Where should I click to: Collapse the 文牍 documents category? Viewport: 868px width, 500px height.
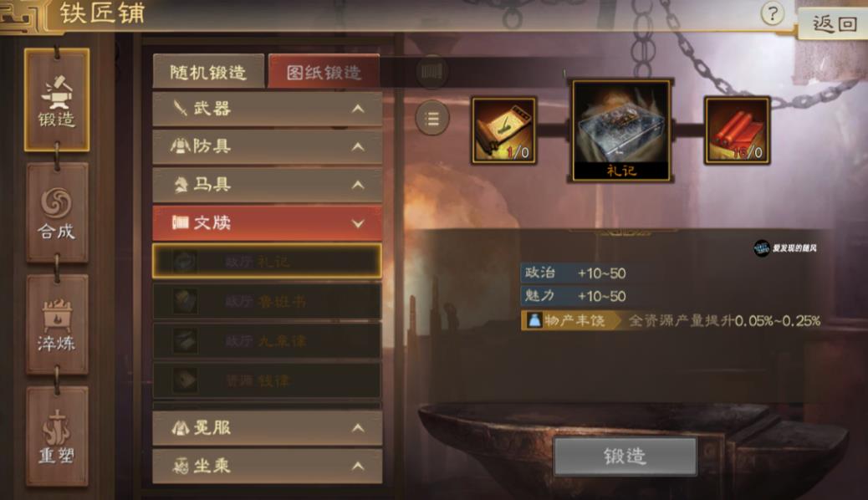pyautogui.click(x=267, y=222)
